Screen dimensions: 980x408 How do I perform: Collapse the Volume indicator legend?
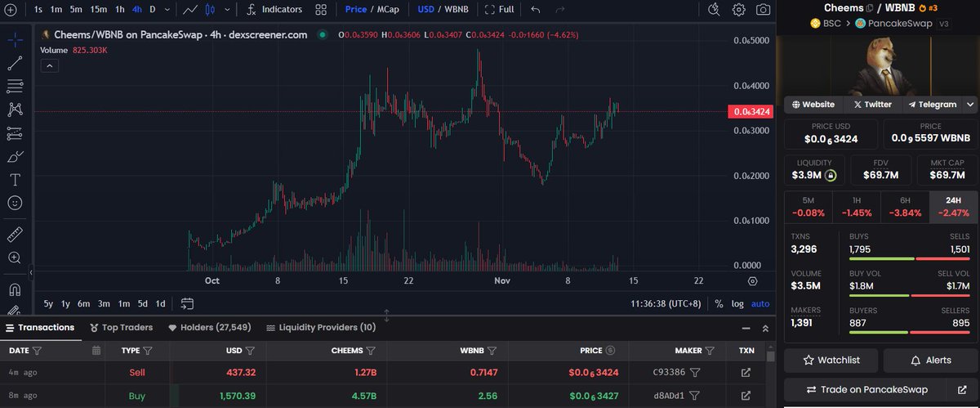50,65
